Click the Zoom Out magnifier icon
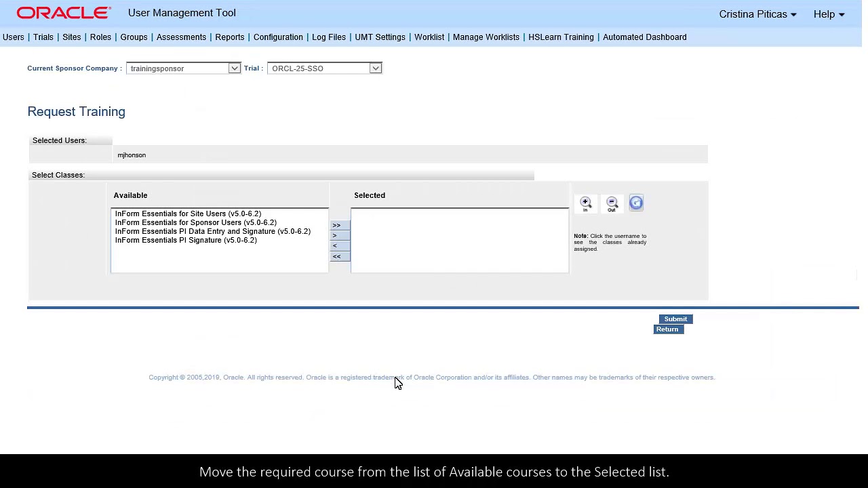Image resolution: width=868 pixels, height=488 pixels. 612,203
